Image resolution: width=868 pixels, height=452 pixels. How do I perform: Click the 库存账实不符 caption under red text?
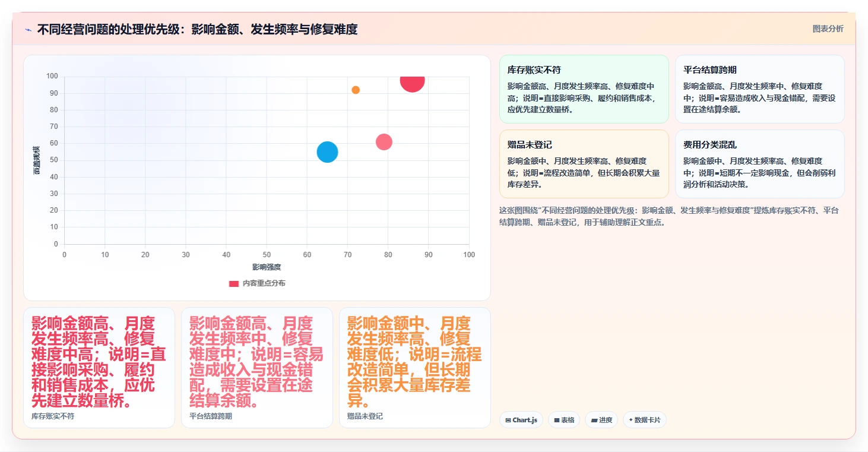tap(53, 416)
